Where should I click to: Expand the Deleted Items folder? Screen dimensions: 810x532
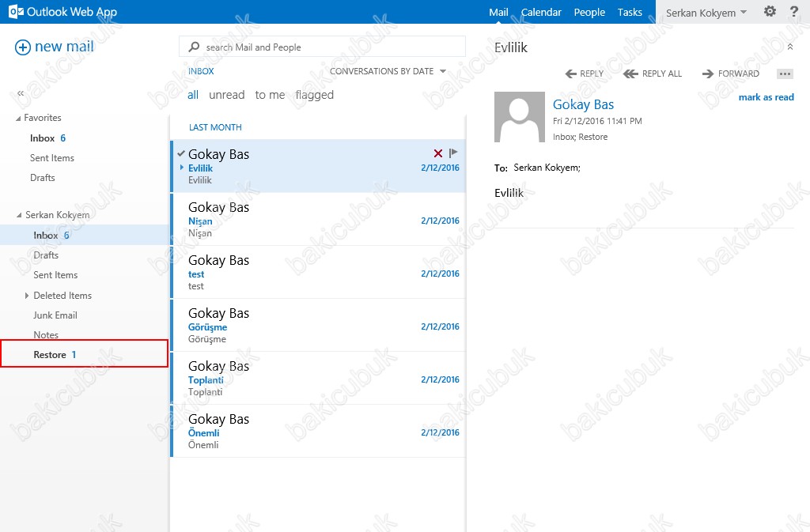click(x=26, y=296)
